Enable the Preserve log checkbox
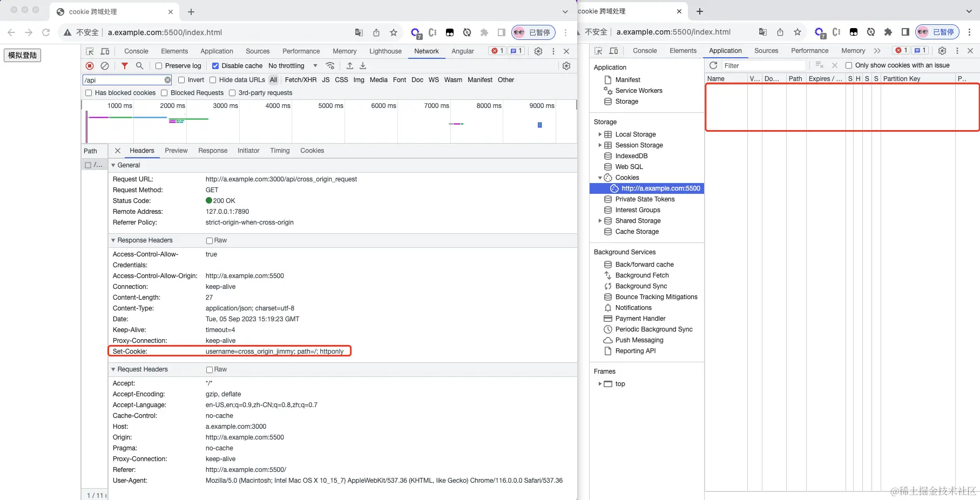 (159, 66)
